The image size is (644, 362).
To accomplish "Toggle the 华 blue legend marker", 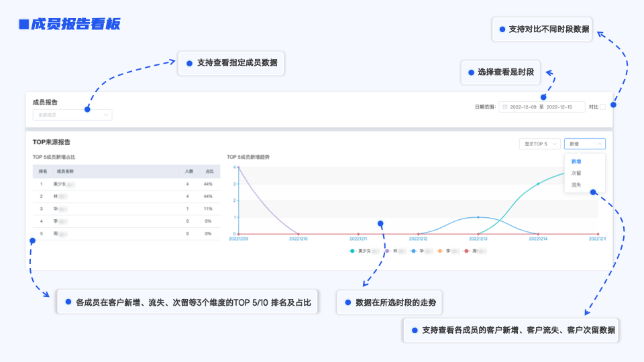I will point(414,250).
